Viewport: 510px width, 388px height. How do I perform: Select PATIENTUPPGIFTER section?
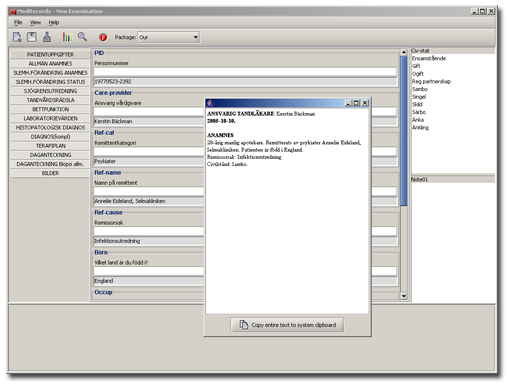click(x=50, y=54)
